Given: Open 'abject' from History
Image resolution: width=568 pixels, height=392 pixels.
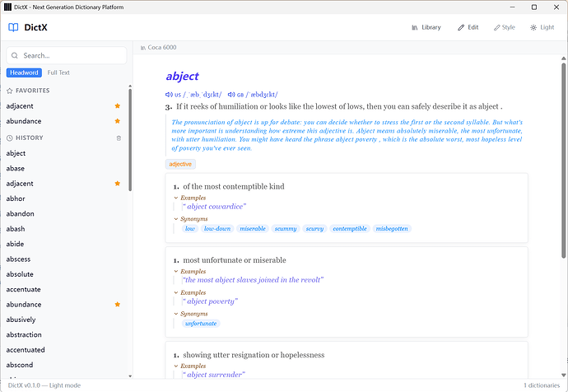Looking at the screenshot, I should click(16, 153).
